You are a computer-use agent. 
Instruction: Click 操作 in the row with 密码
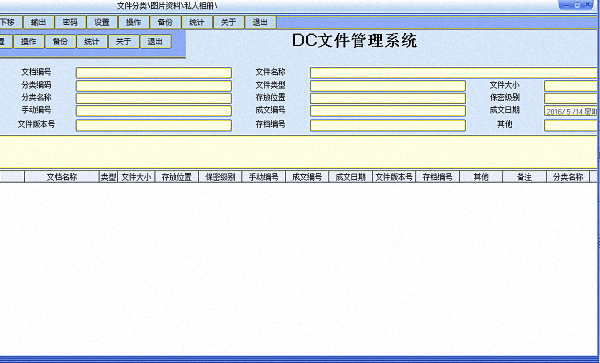coord(134,22)
